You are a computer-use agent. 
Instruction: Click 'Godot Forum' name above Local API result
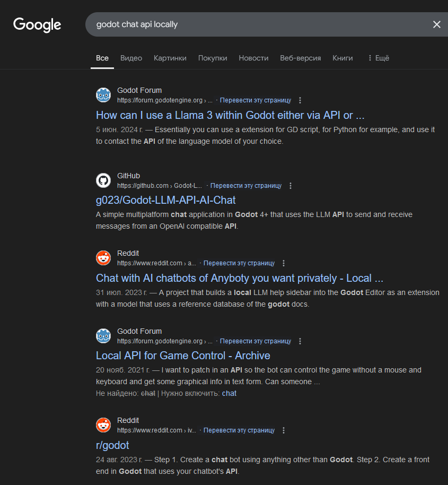[139, 331]
